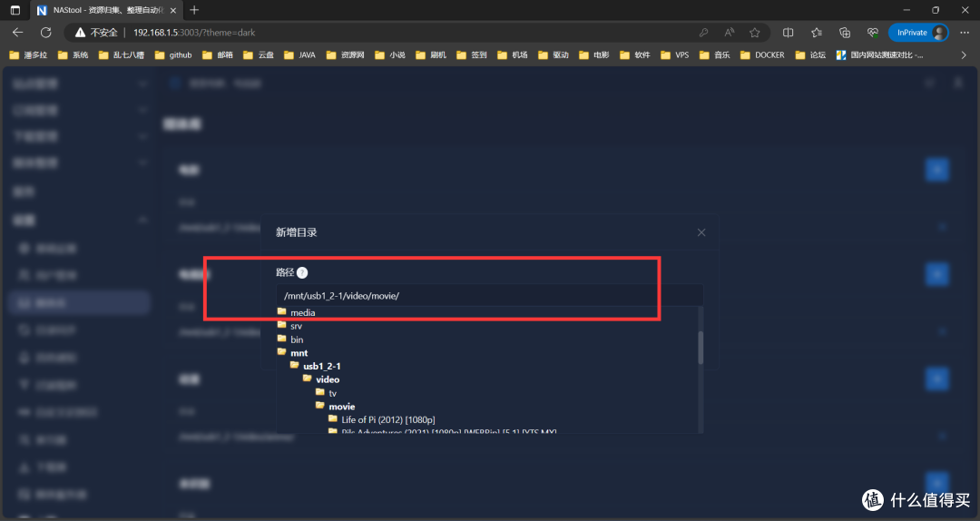The height and width of the screenshot is (521, 980).
Task: Open the path help question mark icon
Action: tap(302, 272)
